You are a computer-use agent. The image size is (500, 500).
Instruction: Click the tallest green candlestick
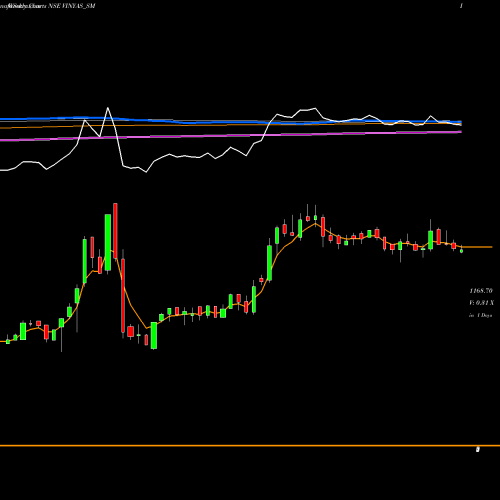[108, 242]
